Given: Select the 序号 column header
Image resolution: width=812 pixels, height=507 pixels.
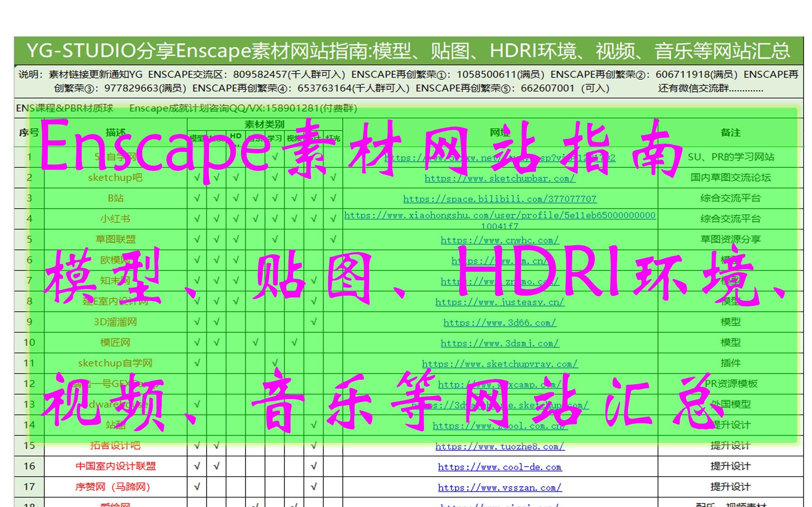Looking at the screenshot, I should [x=29, y=133].
